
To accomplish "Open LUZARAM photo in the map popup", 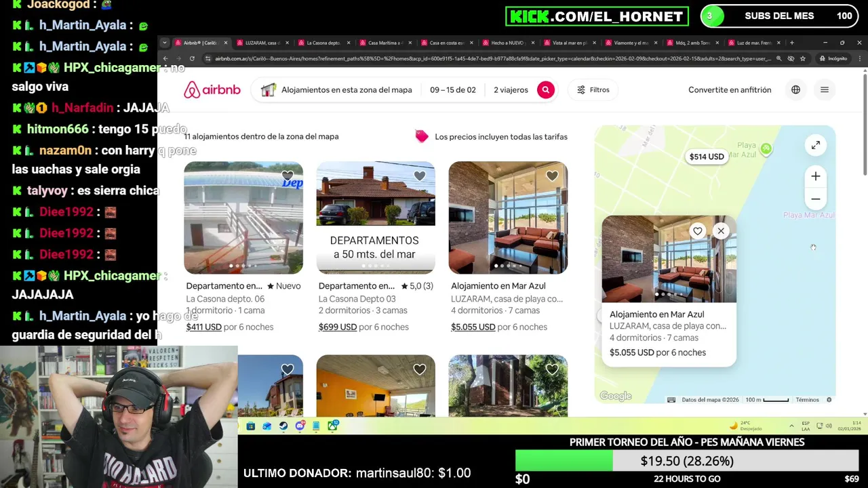I will coord(669,259).
